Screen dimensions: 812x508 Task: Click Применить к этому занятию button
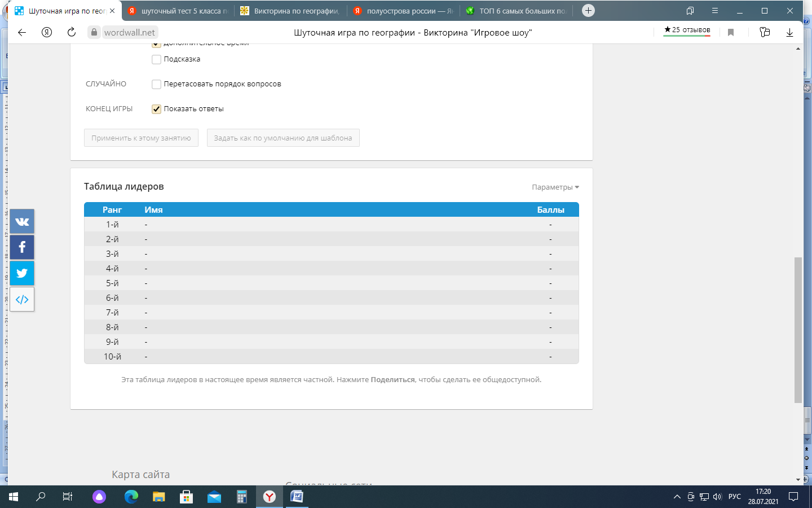141,138
